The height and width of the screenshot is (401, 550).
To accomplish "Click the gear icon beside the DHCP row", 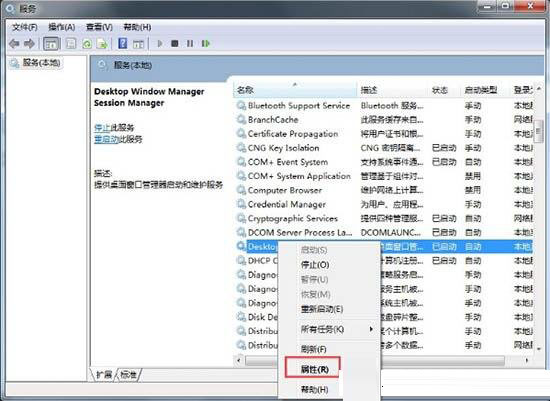I will [241, 260].
